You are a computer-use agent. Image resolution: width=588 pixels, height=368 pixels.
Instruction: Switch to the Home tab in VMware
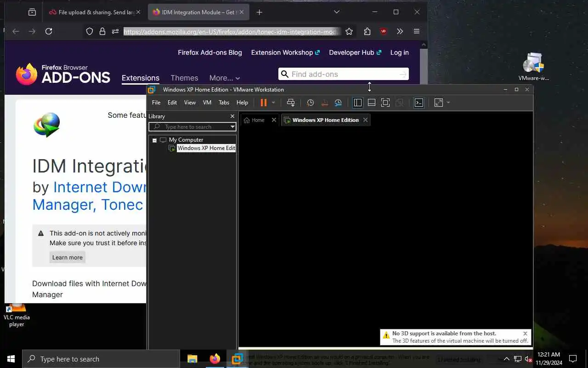(x=254, y=120)
